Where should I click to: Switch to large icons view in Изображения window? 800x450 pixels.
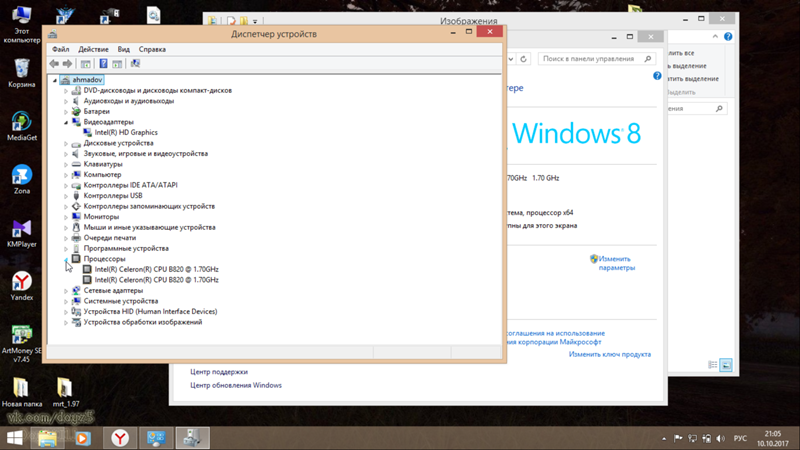726,365
